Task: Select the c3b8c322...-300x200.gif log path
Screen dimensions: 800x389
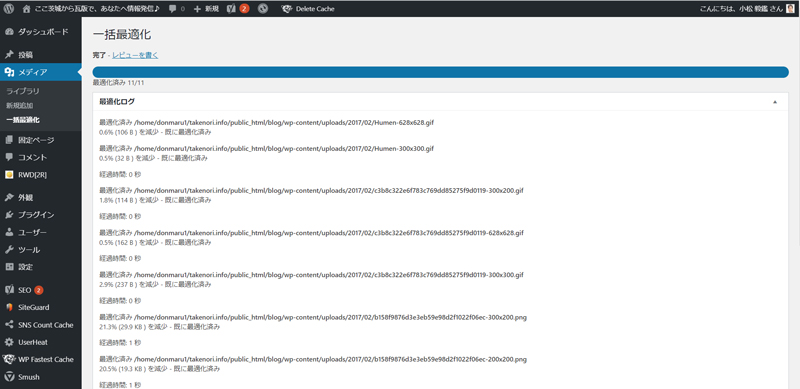Action: click(329, 190)
